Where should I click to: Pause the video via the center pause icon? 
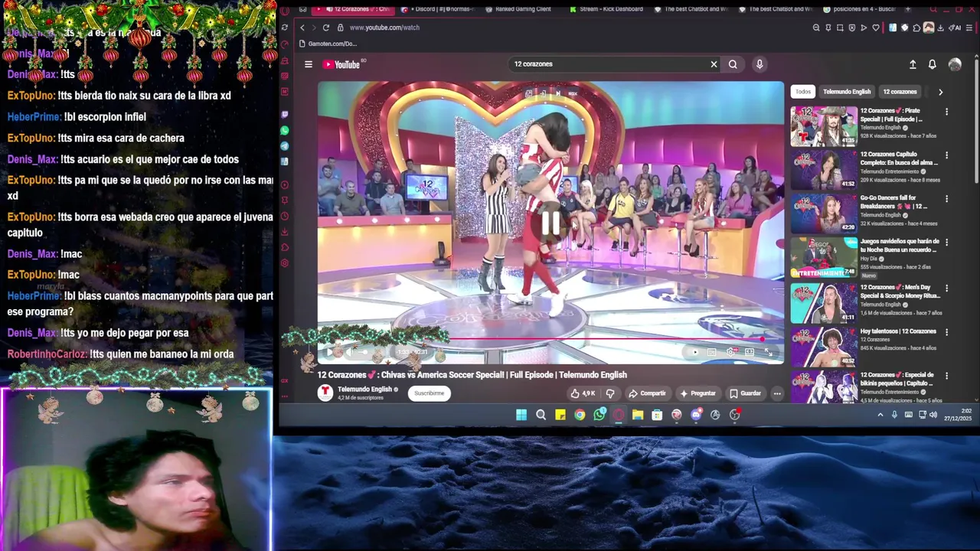pyautogui.click(x=550, y=223)
